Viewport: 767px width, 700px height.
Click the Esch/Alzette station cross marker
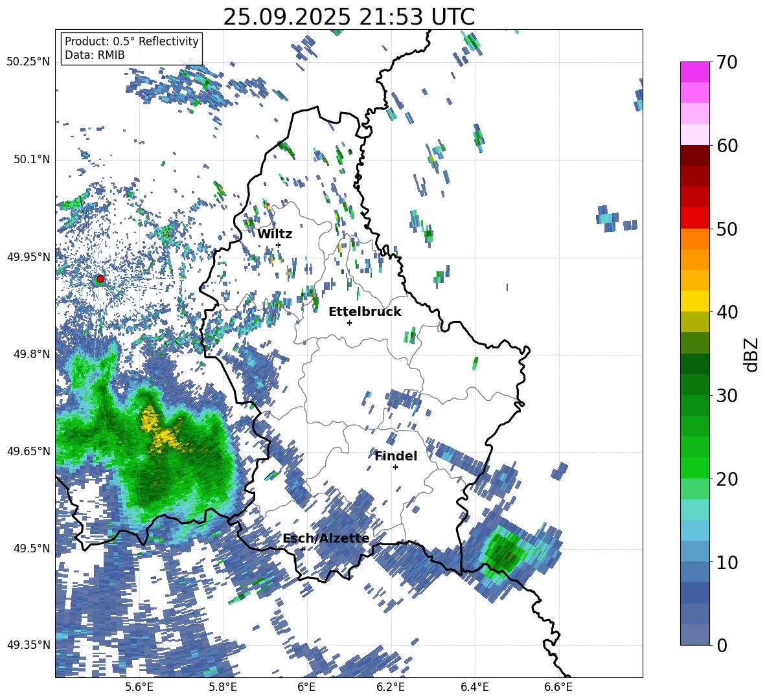pos(303,549)
